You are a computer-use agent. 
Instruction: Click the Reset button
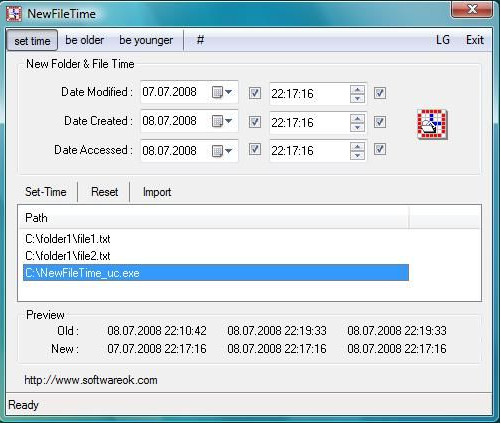point(104,192)
